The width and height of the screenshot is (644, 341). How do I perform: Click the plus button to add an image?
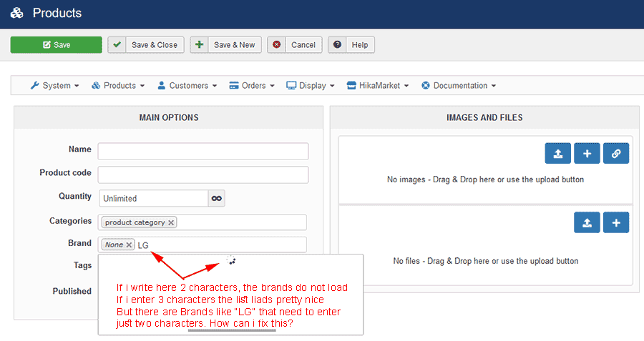(587, 154)
